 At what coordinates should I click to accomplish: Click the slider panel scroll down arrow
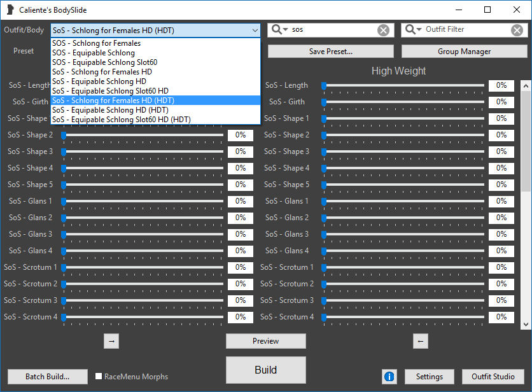(x=526, y=325)
